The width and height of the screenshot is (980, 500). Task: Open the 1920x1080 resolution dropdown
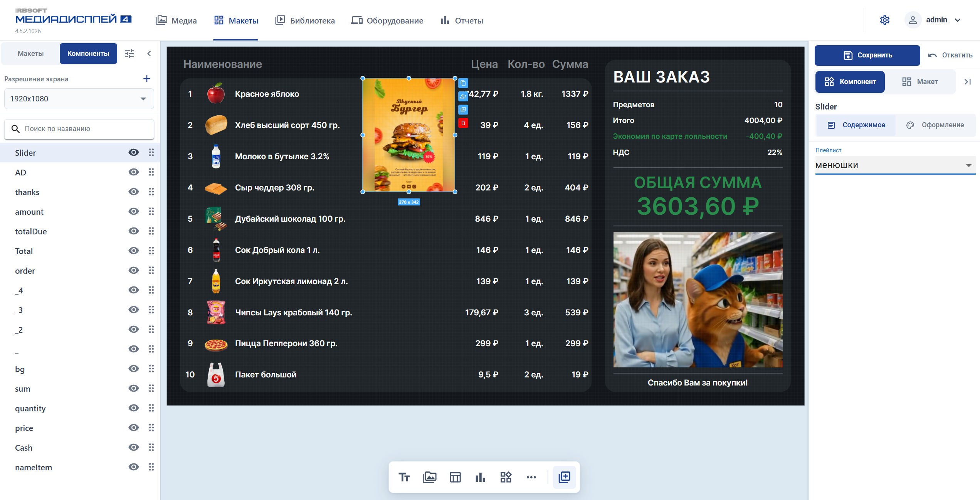79,99
